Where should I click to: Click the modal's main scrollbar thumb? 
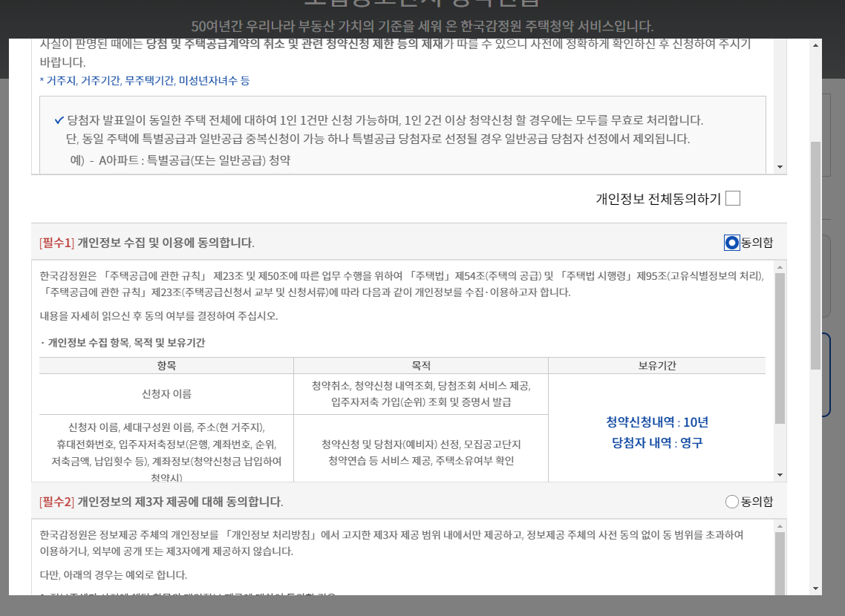pos(815,255)
